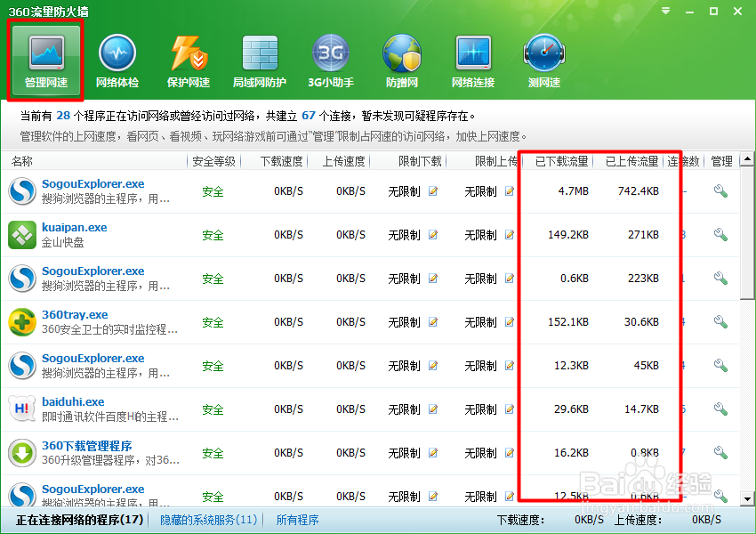Select kuaipan.exe 安全 level cell
The height and width of the screenshot is (534, 756).
click(213, 235)
